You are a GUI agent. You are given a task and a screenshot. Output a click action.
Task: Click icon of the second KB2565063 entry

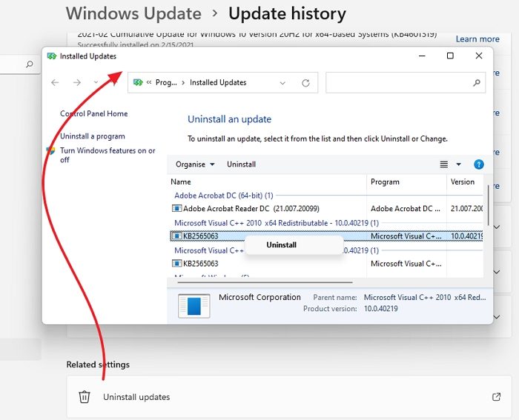point(176,263)
